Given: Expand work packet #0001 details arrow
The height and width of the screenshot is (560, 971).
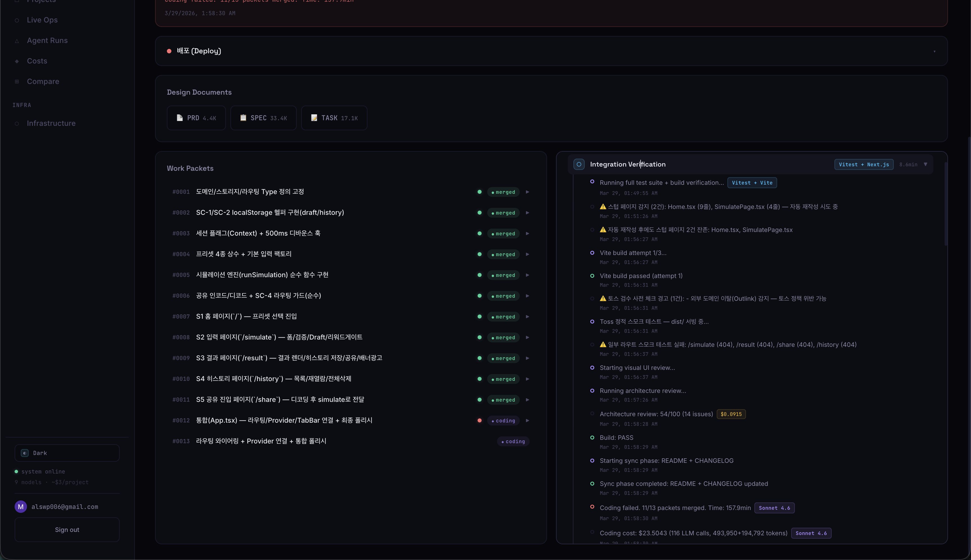Looking at the screenshot, I should (527, 192).
